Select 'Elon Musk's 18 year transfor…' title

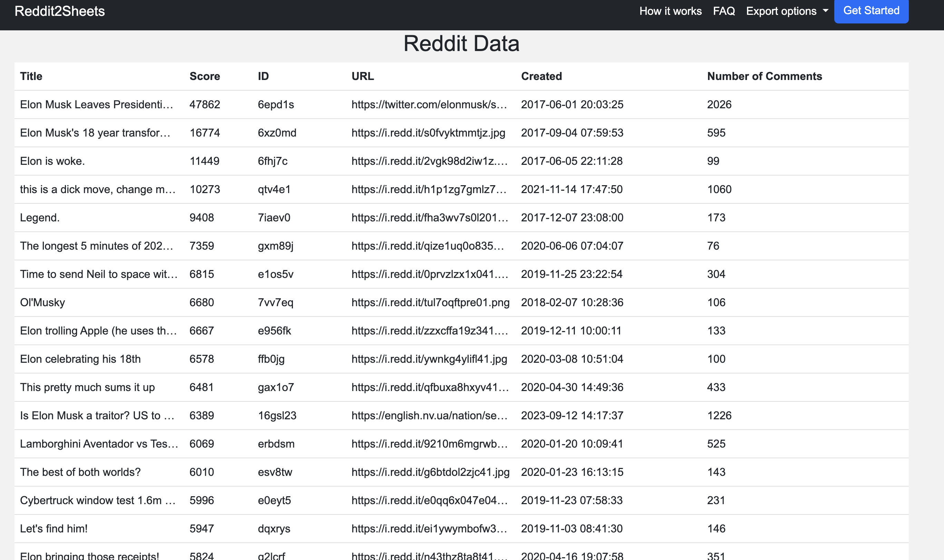[95, 133]
